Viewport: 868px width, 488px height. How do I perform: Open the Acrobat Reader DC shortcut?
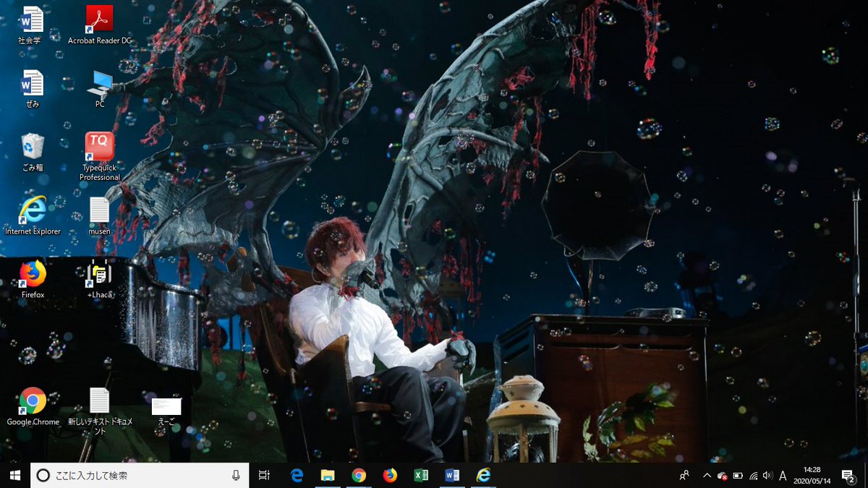[x=100, y=25]
